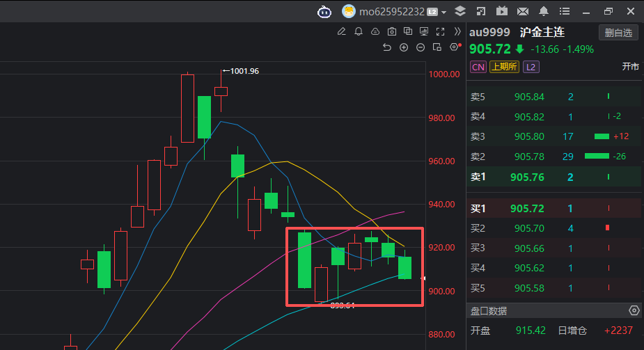This screenshot has height=350, width=644.
Task: Open the 盘口数据 panel settings gear
Action: click(x=634, y=311)
